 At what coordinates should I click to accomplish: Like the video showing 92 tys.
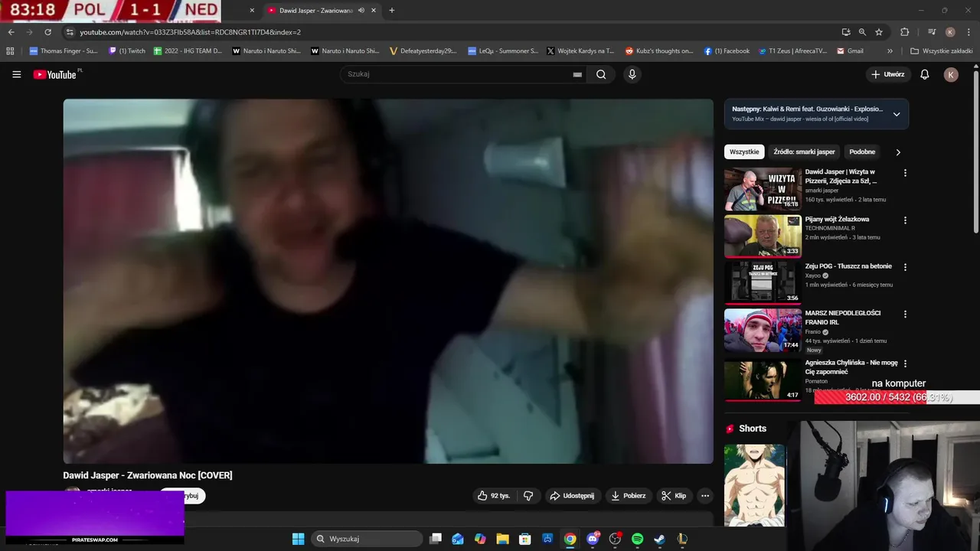(x=494, y=496)
